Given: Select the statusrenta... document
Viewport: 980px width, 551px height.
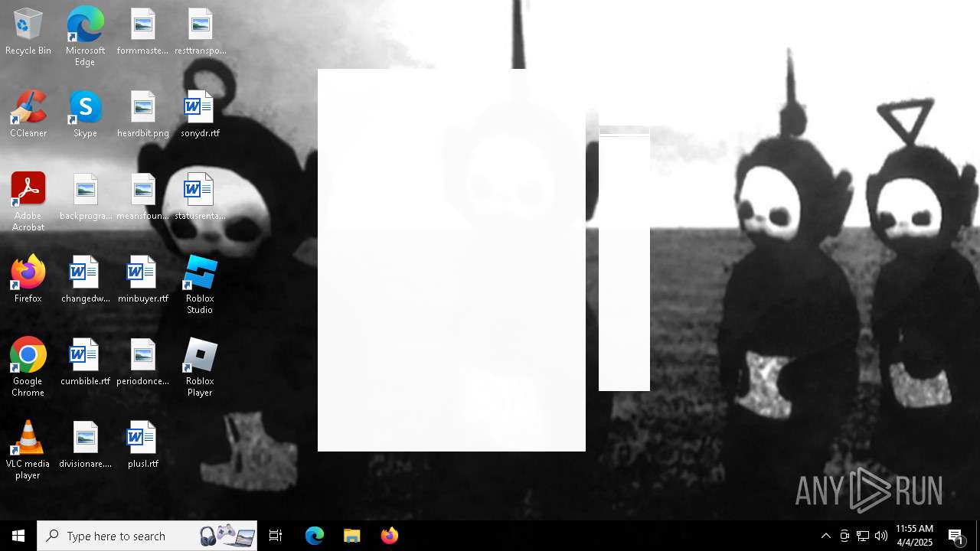Looking at the screenshot, I should (200, 197).
